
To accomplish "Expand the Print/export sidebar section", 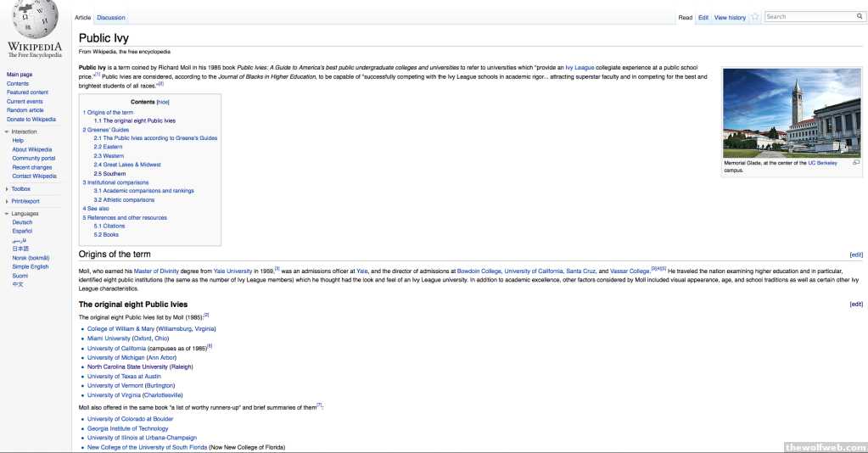I will [x=7, y=201].
